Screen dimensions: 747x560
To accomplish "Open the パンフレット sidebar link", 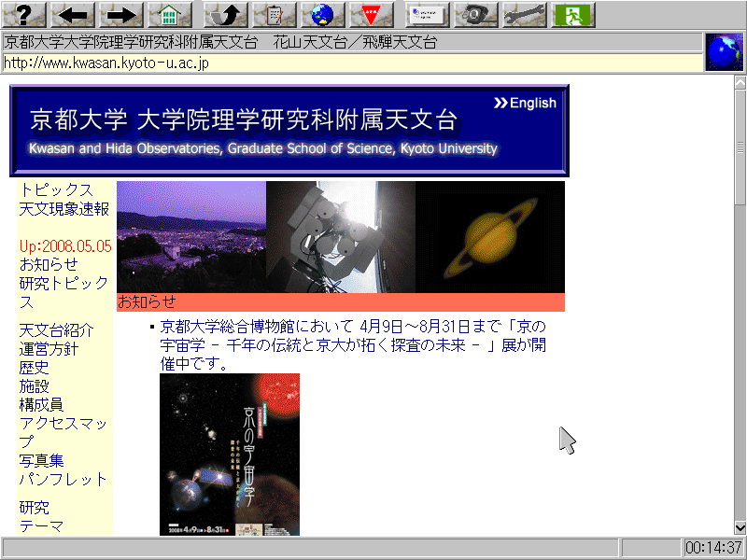I will pos(63,479).
